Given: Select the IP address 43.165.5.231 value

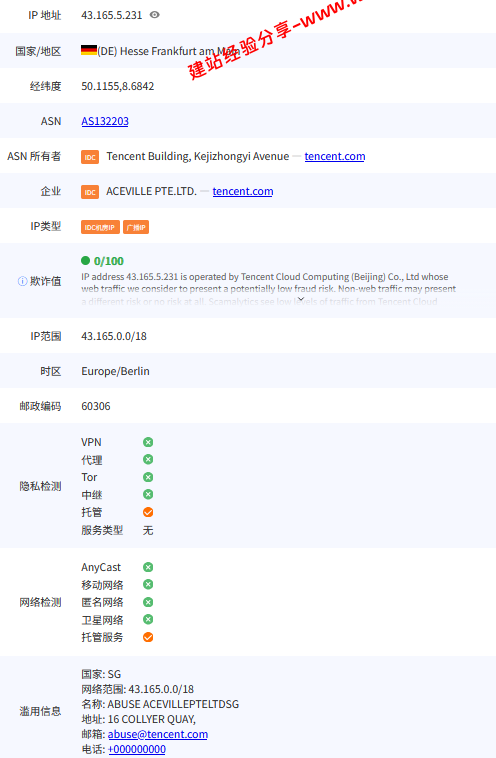Looking at the screenshot, I should (112, 15).
